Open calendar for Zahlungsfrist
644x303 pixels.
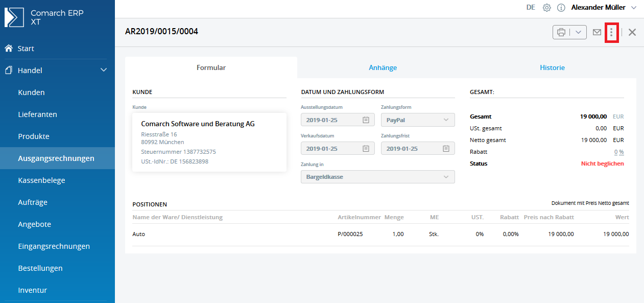(x=446, y=149)
